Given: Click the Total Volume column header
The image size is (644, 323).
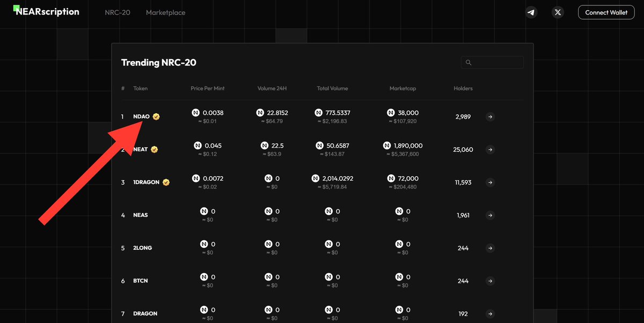Looking at the screenshot, I should [x=332, y=89].
